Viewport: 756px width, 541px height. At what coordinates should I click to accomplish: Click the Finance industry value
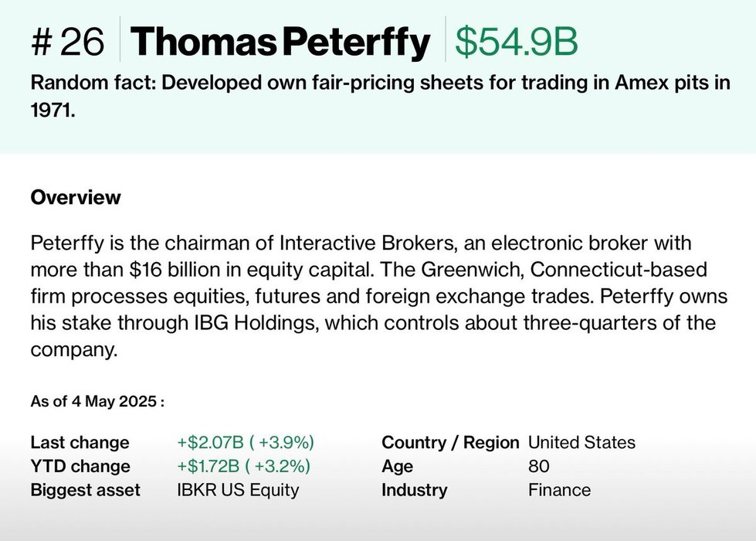pyautogui.click(x=559, y=490)
